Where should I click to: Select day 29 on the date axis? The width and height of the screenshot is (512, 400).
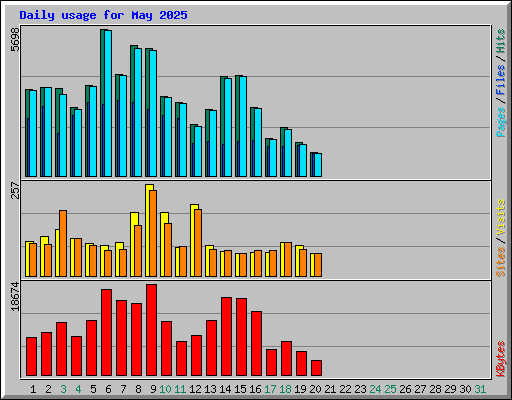[x=450, y=389]
